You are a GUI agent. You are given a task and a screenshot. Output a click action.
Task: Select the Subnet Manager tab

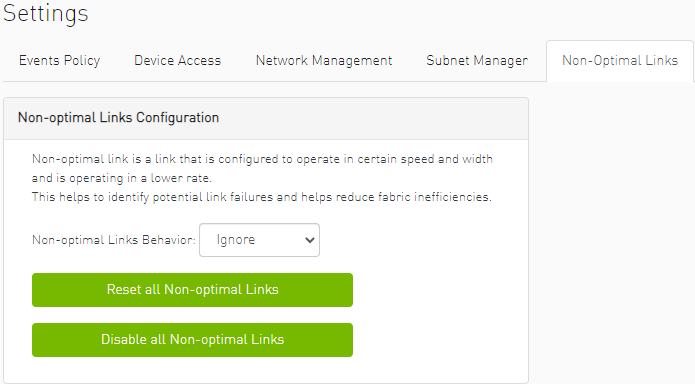(x=477, y=60)
